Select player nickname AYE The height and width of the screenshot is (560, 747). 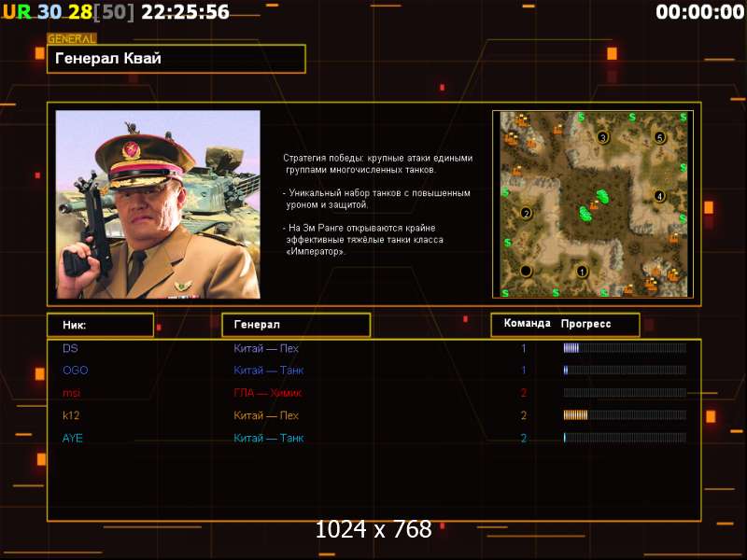73,438
